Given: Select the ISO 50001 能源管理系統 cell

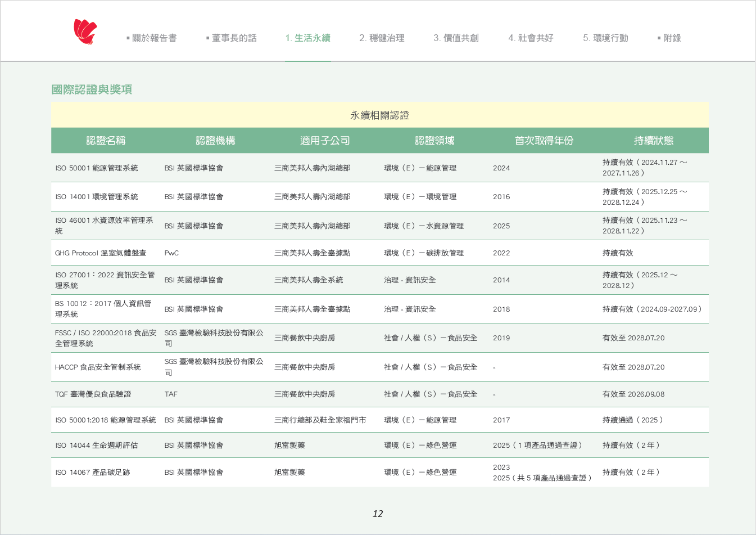Looking at the screenshot, I should (x=97, y=168).
